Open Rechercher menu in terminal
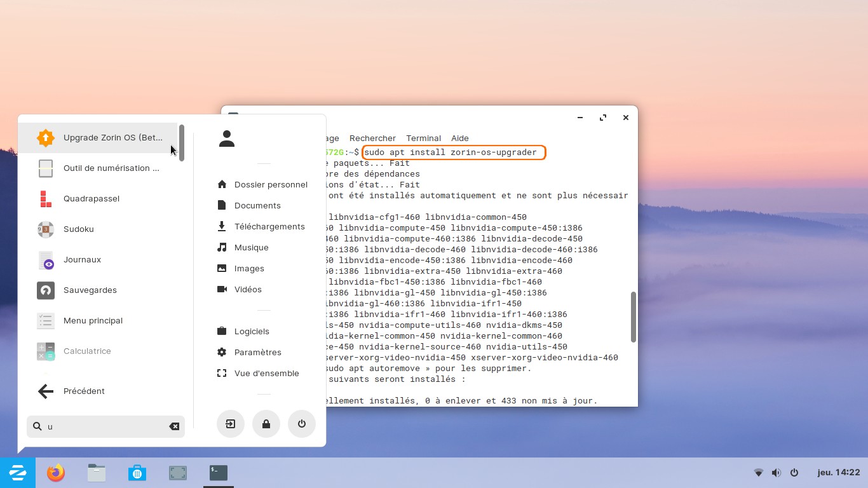Viewport: 868px width, 488px height. tap(372, 138)
